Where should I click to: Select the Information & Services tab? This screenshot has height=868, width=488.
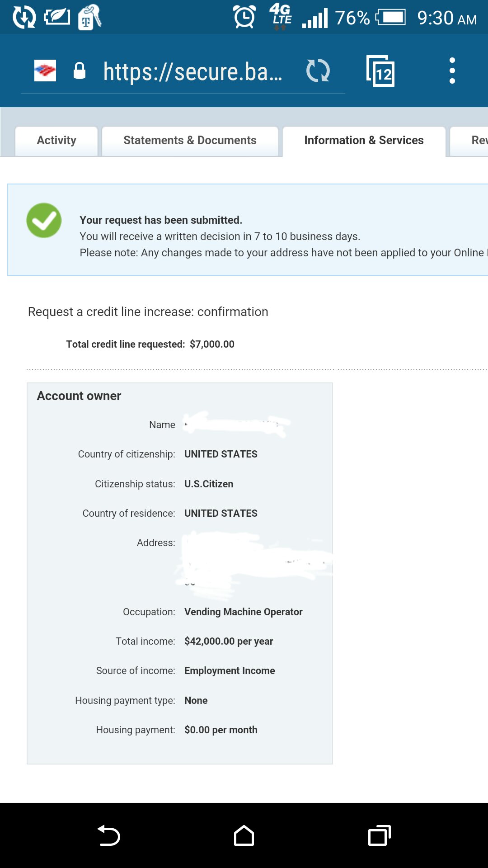click(364, 140)
